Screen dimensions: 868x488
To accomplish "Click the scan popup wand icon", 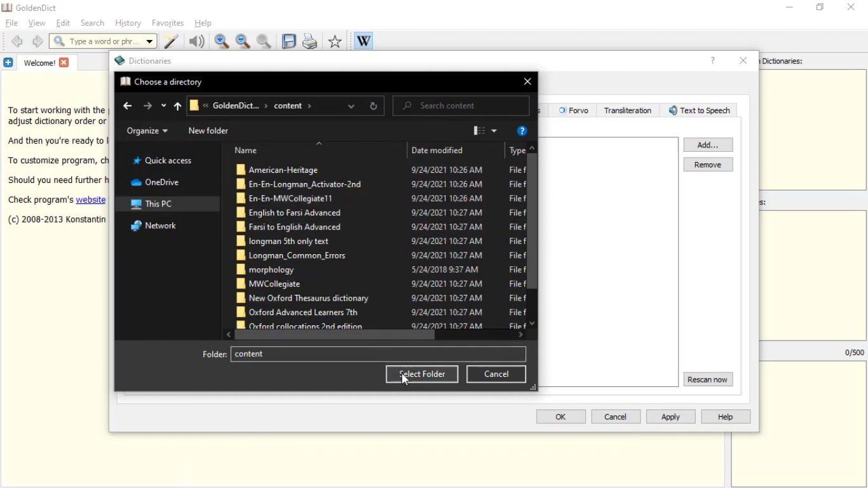I will (x=171, y=41).
